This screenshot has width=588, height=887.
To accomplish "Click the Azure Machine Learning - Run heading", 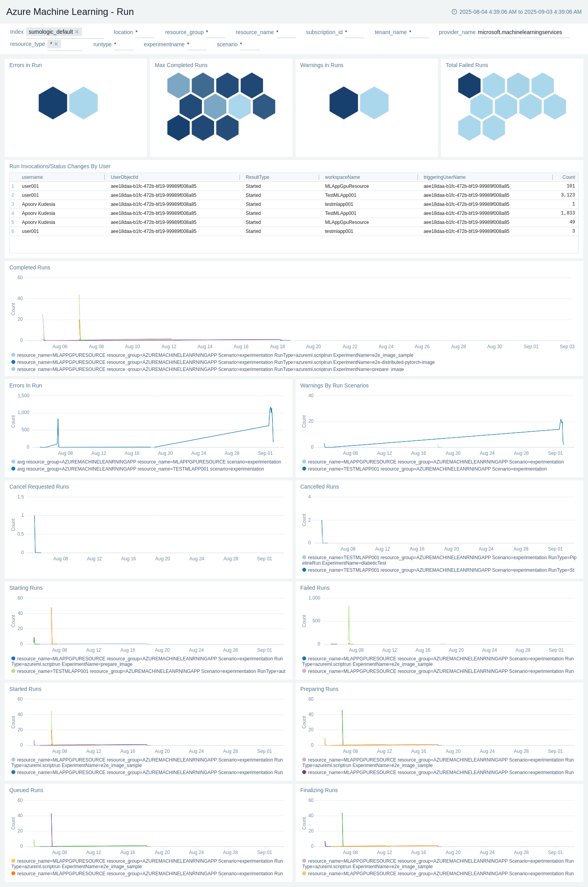I will click(x=70, y=12).
